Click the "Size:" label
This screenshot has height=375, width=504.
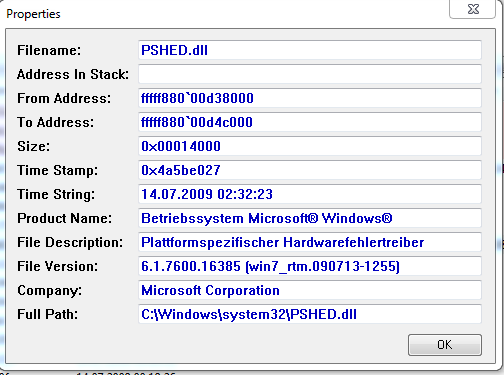click(x=34, y=146)
